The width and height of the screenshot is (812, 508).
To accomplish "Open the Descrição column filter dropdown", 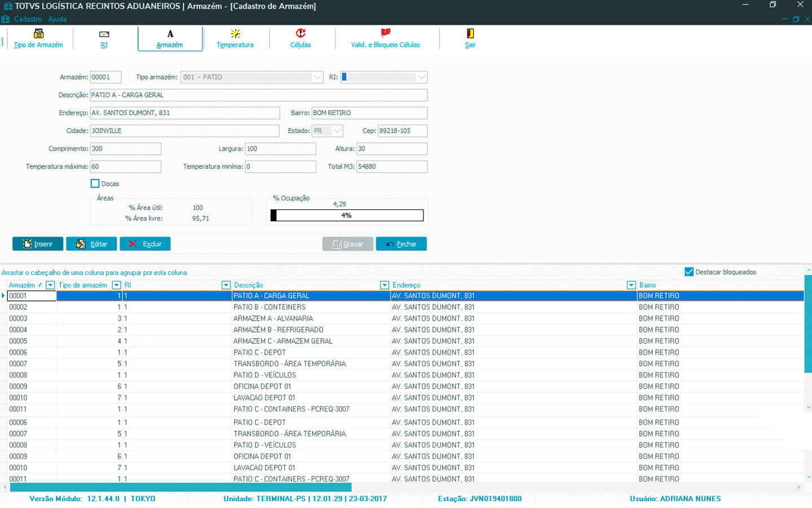I will click(384, 286).
